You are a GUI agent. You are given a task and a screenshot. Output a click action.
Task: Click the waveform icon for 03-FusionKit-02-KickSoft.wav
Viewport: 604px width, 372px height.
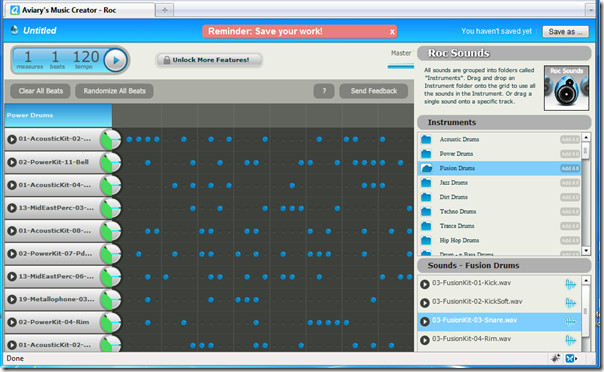tap(570, 303)
